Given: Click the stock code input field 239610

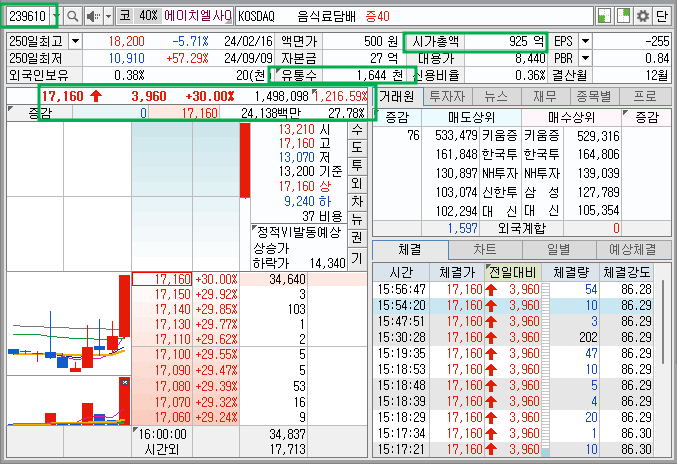Looking at the screenshot, I should tap(28, 16).
